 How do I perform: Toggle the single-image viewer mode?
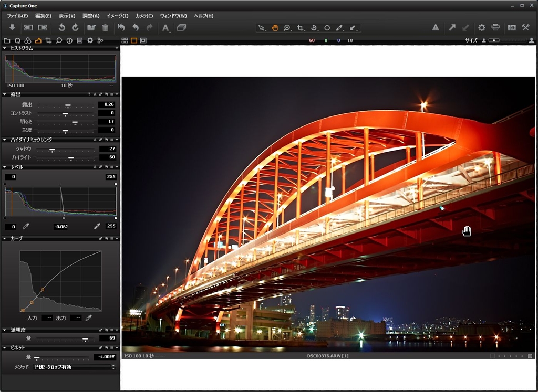pos(134,40)
